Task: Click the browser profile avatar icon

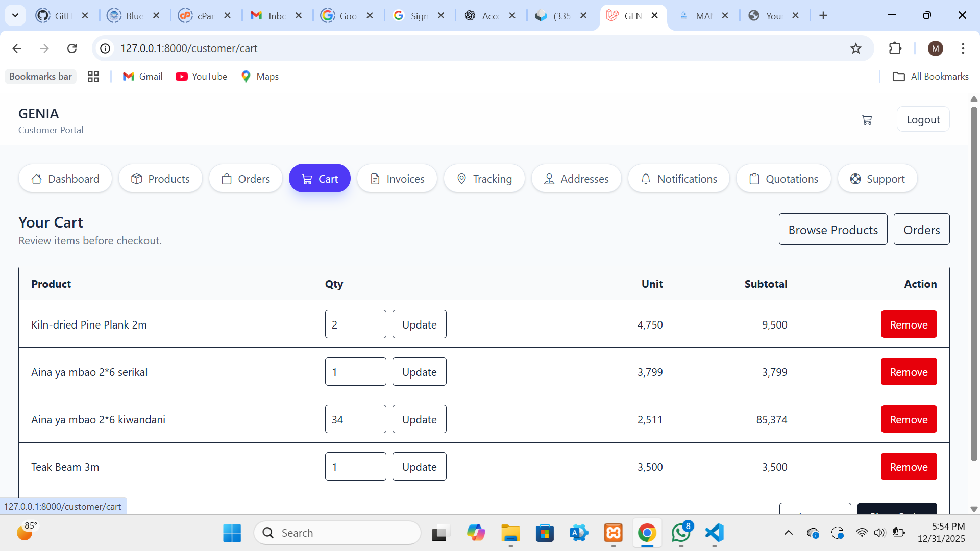Action: [x=936, y=48]
